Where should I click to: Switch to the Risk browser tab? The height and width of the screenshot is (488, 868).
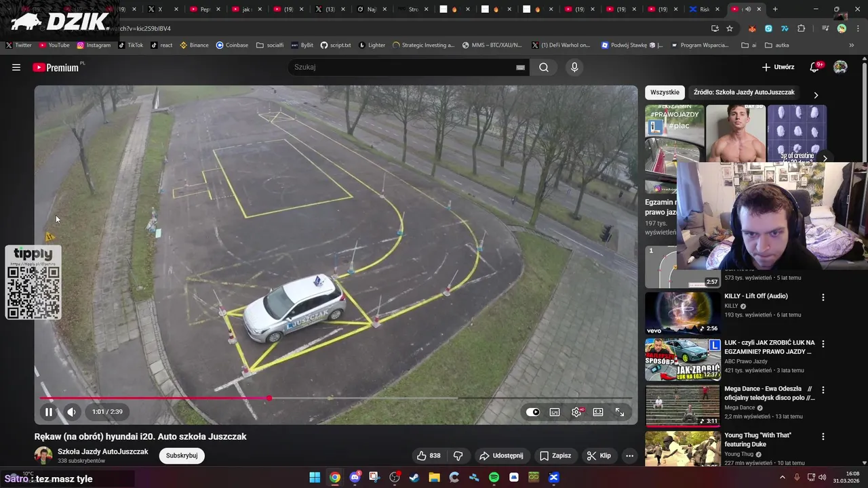pos(704,9)
